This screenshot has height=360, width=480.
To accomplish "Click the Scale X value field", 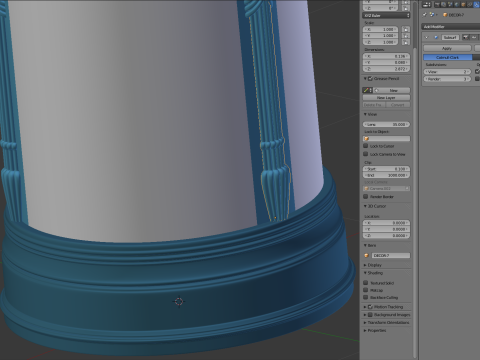I will point(381,29).
